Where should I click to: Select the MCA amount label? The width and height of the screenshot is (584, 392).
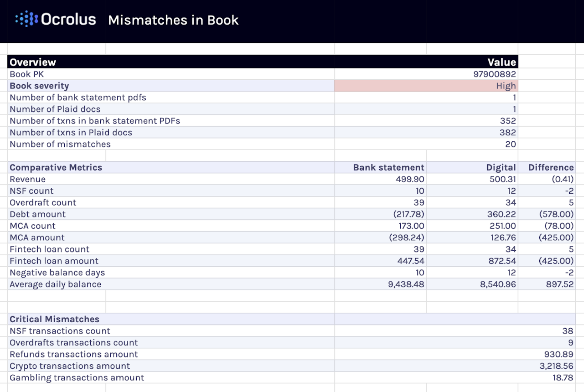[x=37, y=237]
